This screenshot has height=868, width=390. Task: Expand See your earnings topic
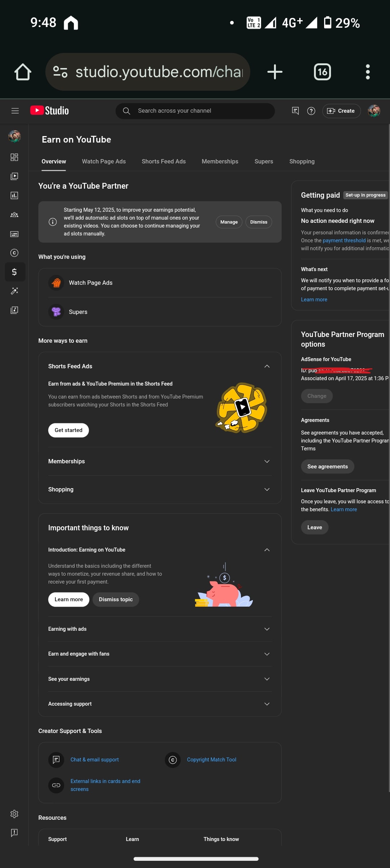267,679
